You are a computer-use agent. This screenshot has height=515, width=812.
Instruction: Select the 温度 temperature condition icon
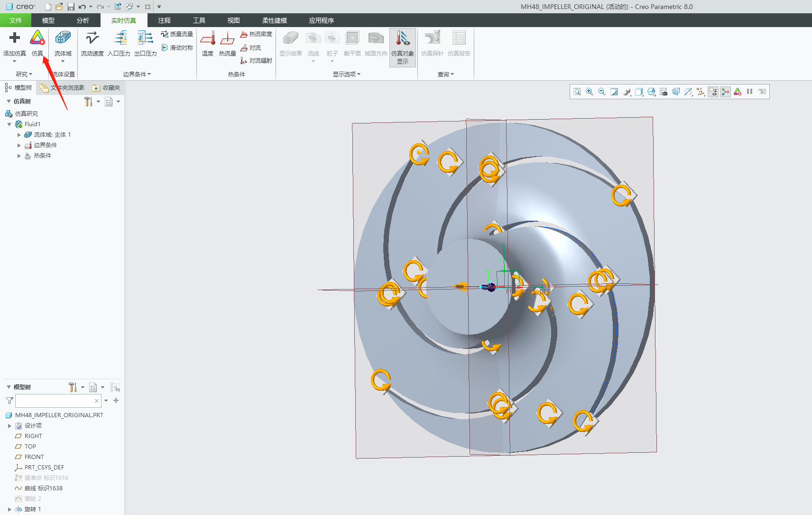pyautogui.click(x=208, y=43)
